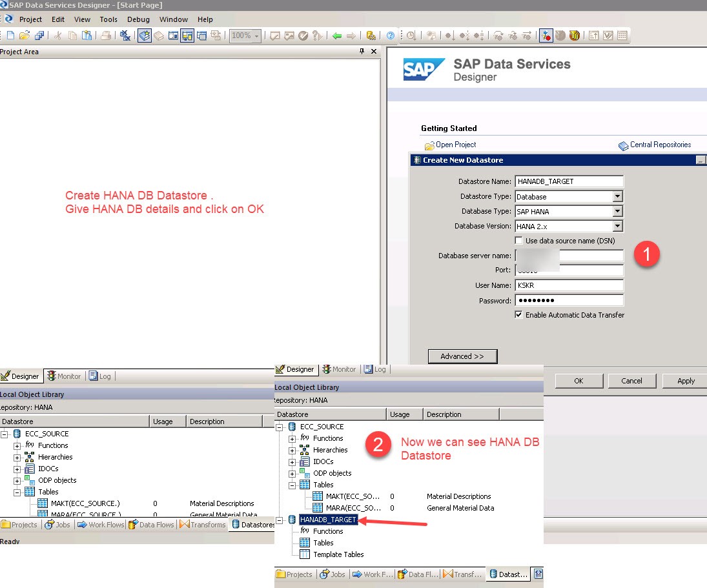
Task: Click the Execute clock toolbar icon
Action: coord(411,35)
